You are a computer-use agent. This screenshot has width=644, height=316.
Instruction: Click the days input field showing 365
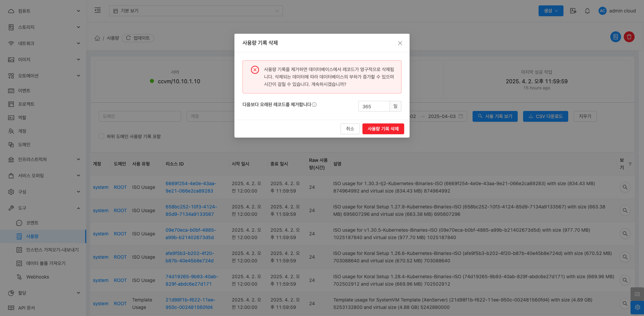[374, 106]
